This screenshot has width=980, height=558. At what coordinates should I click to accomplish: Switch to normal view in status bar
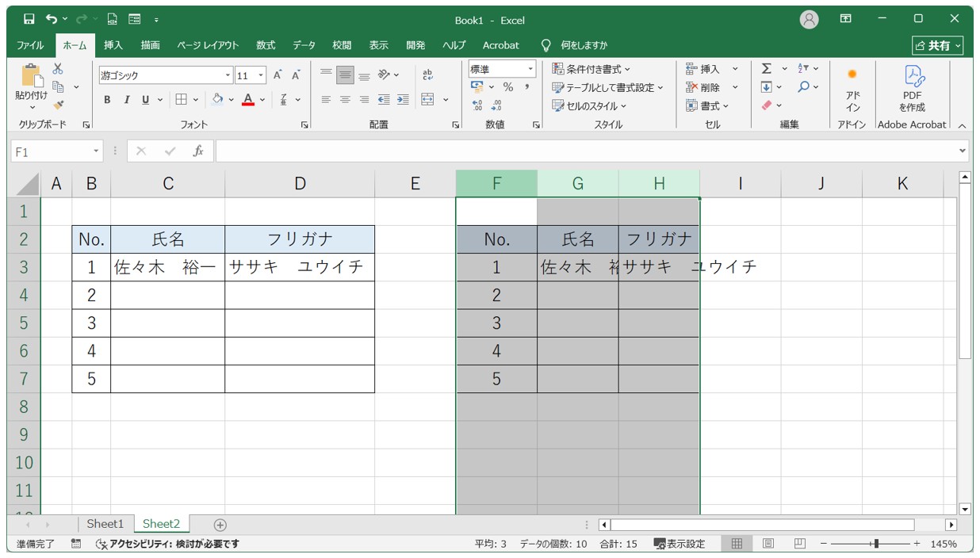[737, 544]
